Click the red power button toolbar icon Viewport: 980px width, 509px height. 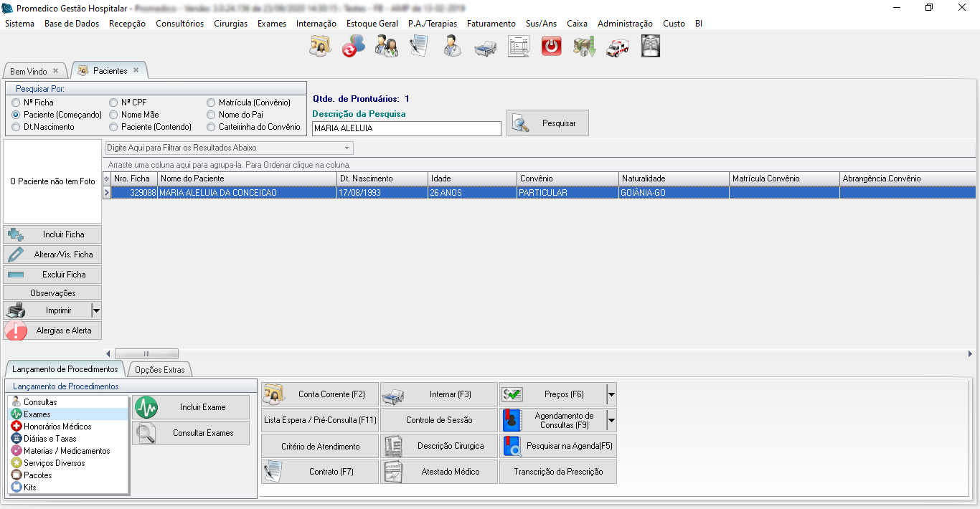click(552, 47)
